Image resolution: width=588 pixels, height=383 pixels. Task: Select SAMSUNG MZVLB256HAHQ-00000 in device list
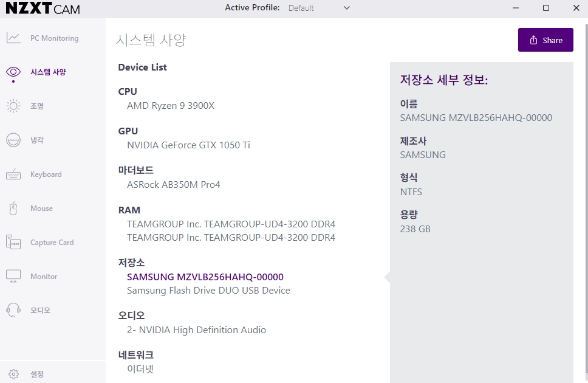coord(205,277)
